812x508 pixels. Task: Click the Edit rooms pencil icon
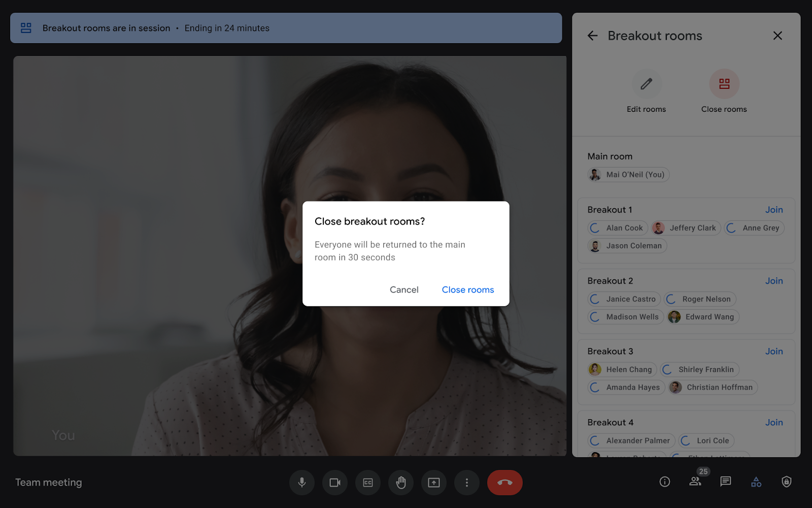click(646, 84)
